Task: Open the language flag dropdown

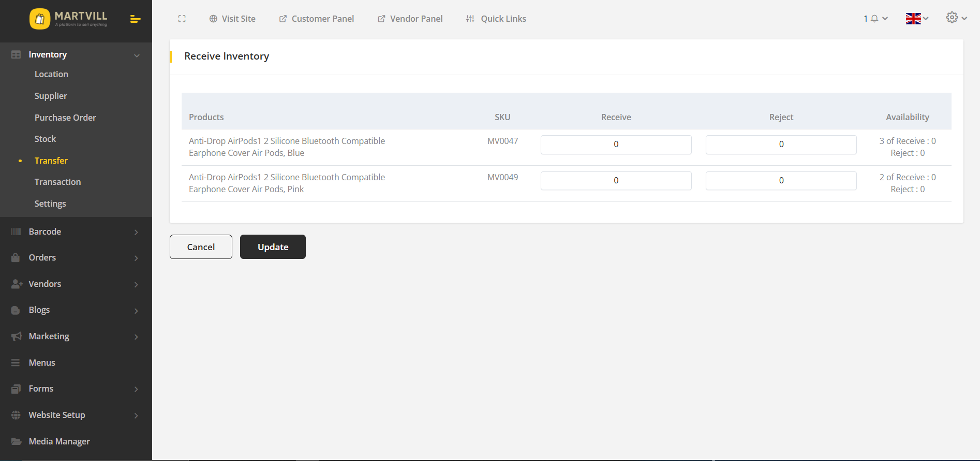Action: click(x=916, y=19)
